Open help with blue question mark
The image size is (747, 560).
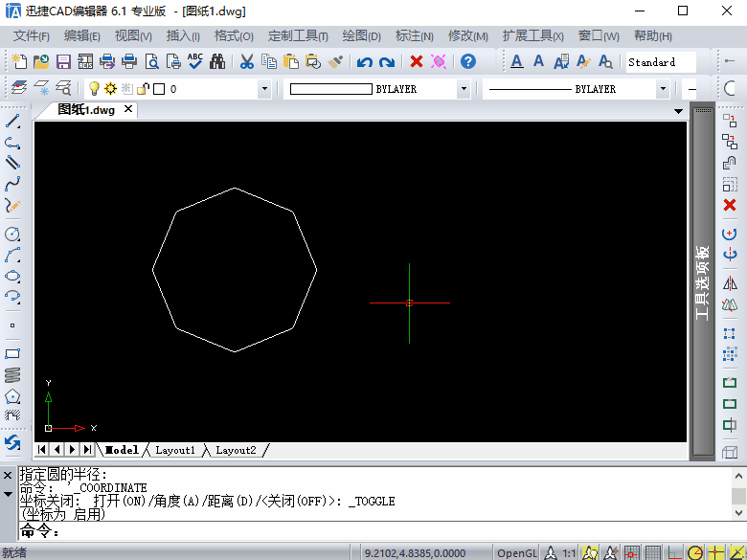click(x=468, y=61)
